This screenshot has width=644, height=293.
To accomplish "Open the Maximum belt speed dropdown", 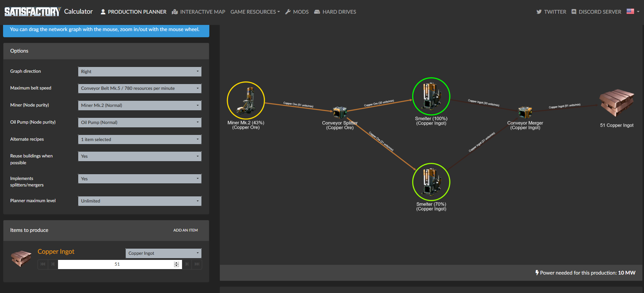I will [x=140, y=88].
